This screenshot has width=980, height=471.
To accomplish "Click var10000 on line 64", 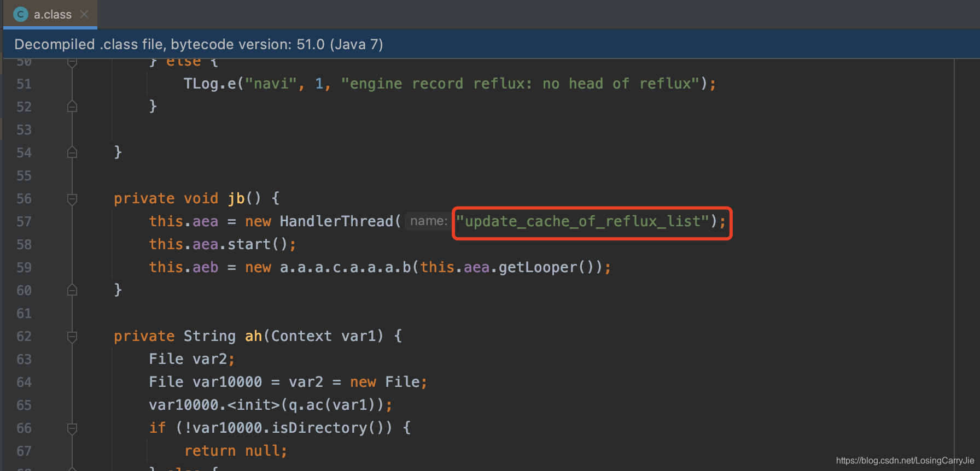I will tap(227, 382).
